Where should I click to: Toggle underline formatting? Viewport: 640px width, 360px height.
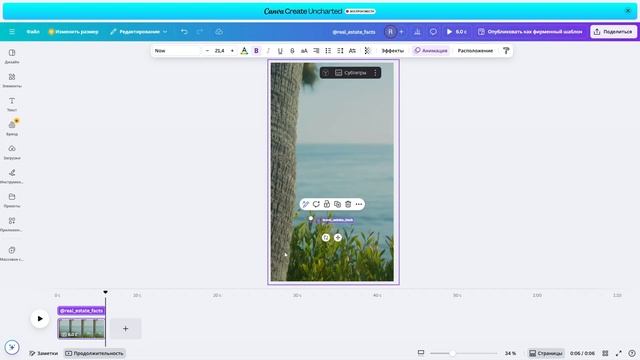pyautogui.click(x=280, y=51)
